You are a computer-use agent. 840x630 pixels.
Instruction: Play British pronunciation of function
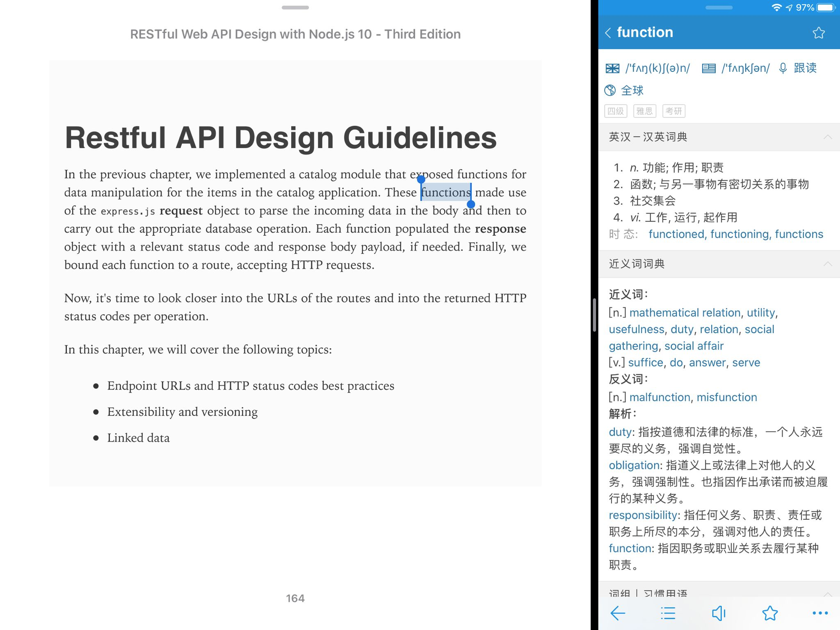[612, 68]
